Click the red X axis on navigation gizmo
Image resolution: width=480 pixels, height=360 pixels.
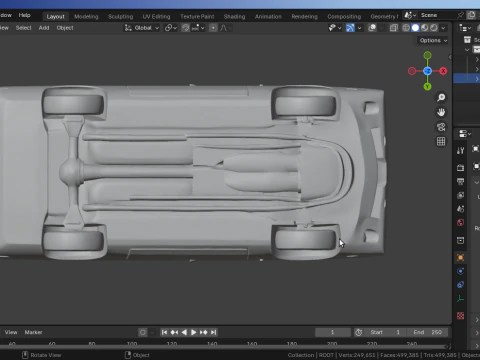[443, 71]
